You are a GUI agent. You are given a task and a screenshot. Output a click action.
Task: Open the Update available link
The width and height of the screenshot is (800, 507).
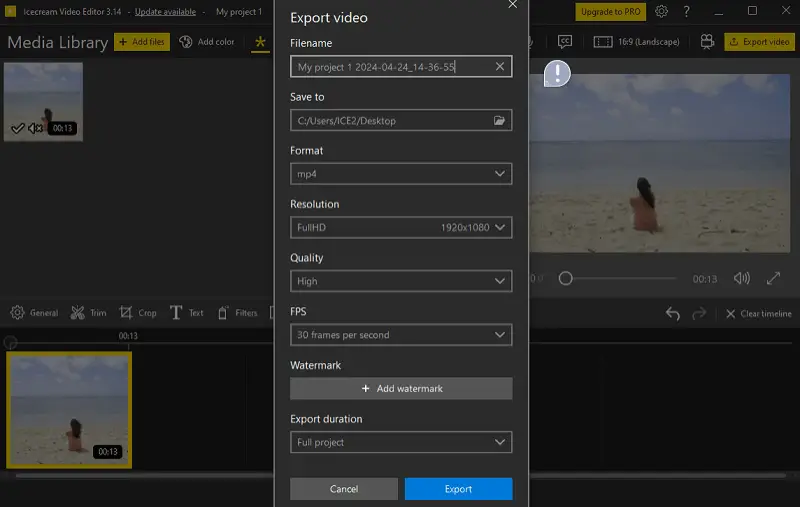pyautogui.click(x=165, y=12)
